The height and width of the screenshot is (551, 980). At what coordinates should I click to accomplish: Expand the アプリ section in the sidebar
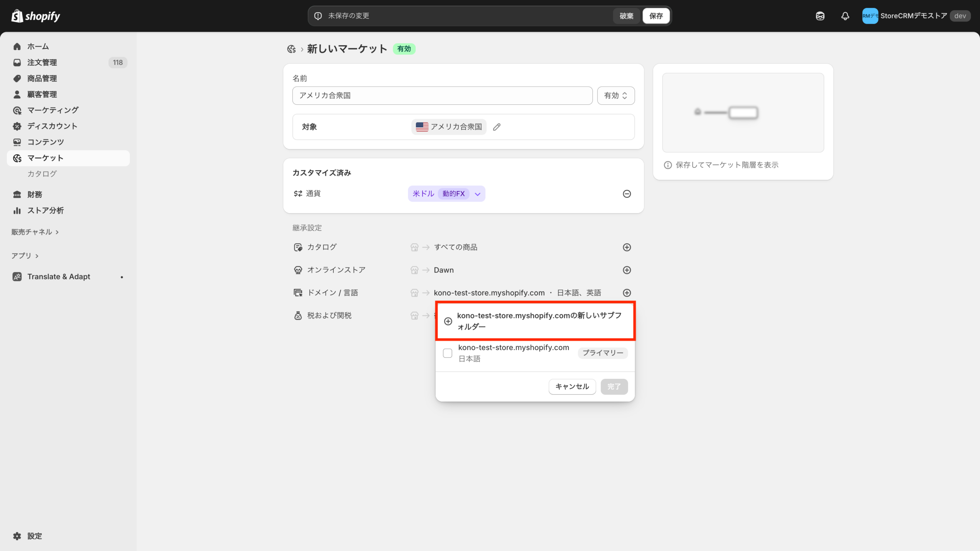[x=25, y=256]
